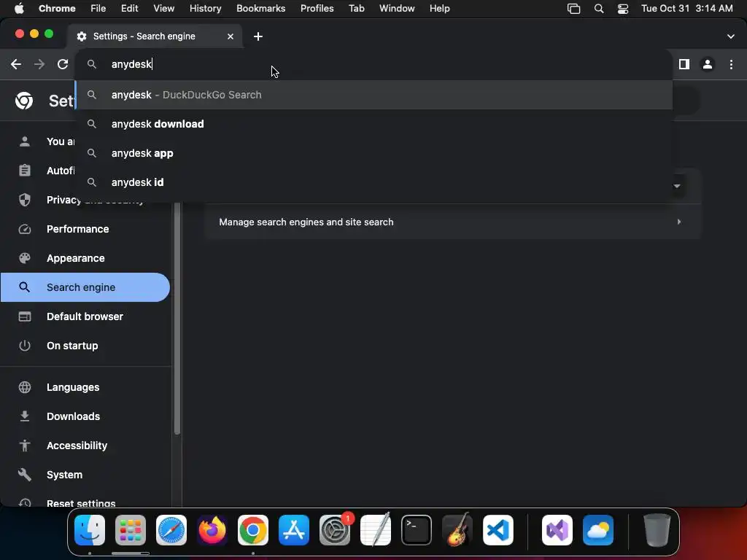The height and width of the screenshot is (560, 747).
Task: Choose the anydesk id suggestion
Action: (x=374, y=182)
